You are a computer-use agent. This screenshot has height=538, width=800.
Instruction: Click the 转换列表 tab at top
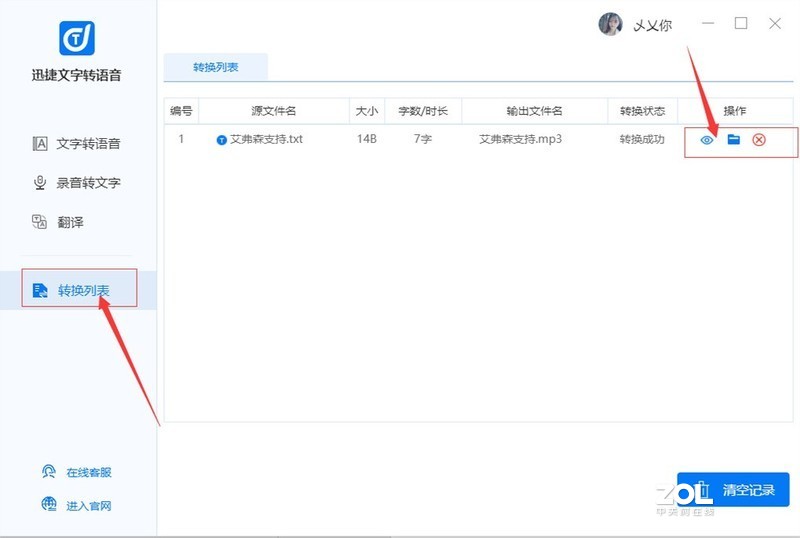coord(215,67)
